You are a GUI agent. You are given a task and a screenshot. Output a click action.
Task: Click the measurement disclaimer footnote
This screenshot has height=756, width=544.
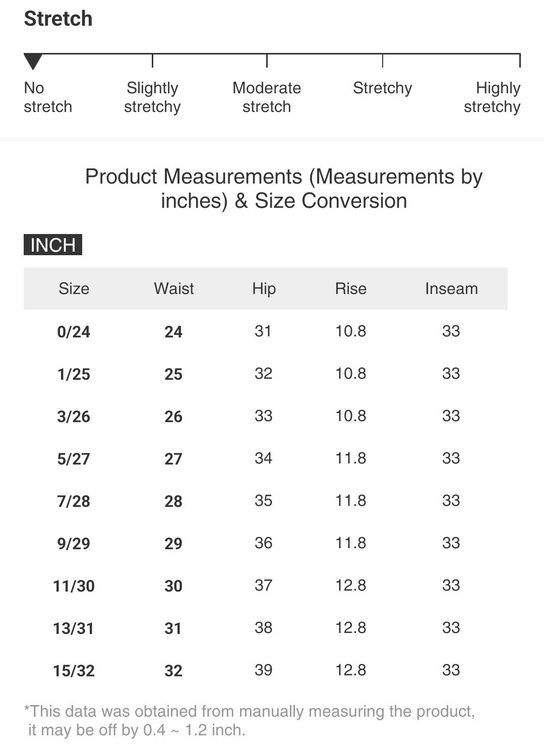250,720
